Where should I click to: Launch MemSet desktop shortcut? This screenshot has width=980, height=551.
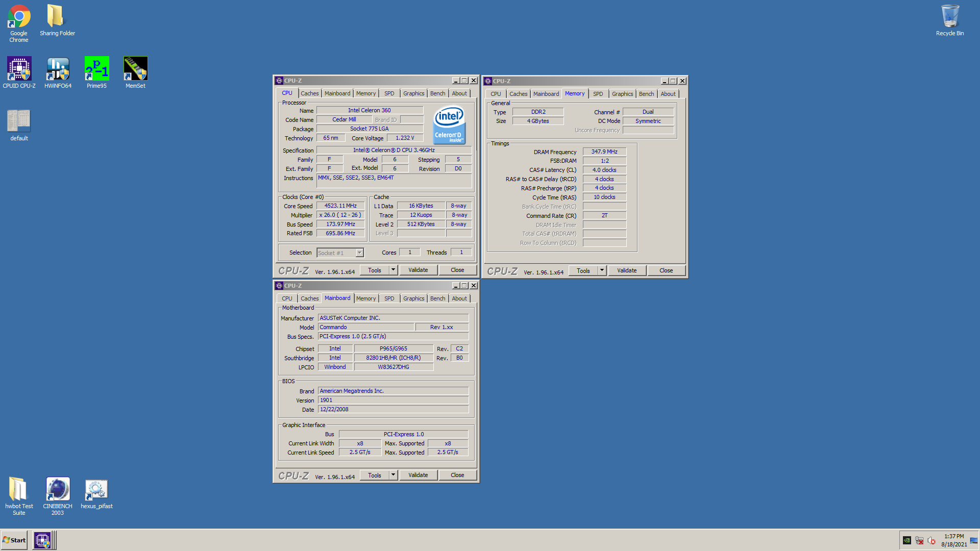pos(135,72)
